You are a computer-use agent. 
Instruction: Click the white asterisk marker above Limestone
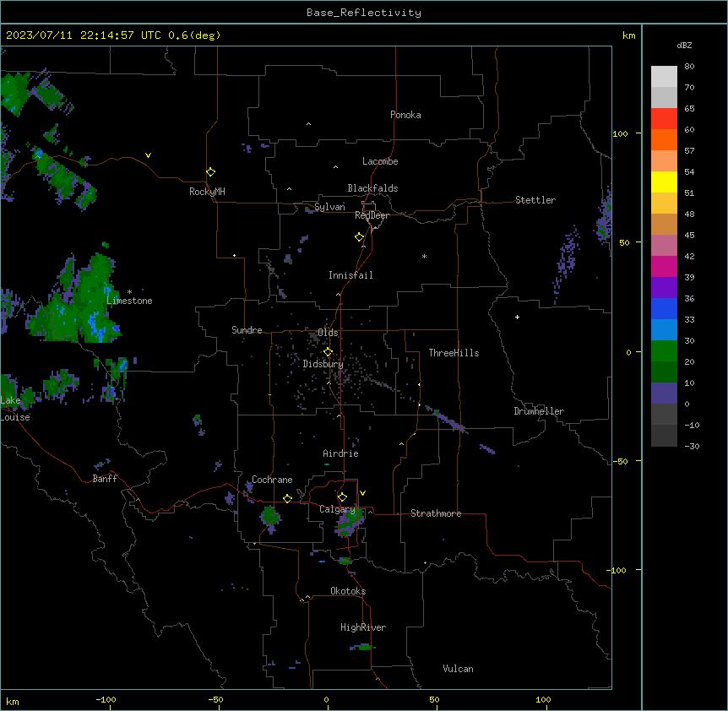tap(129, 292)
